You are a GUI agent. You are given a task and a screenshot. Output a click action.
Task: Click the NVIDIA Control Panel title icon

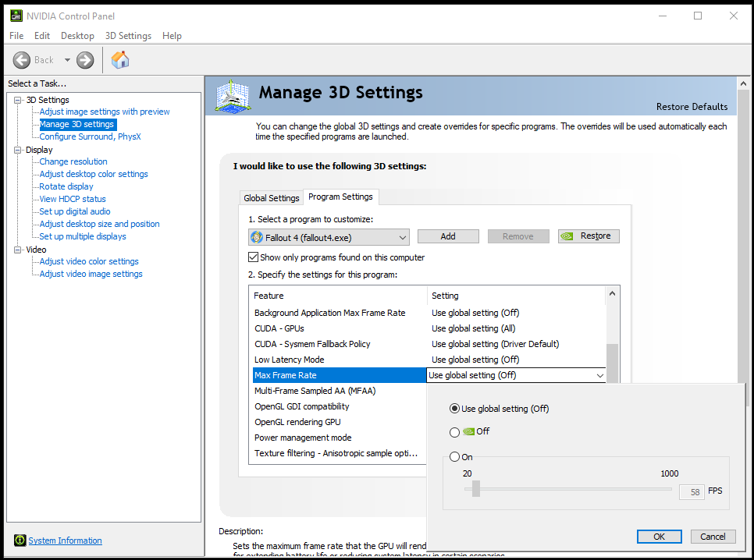point(15,16)
